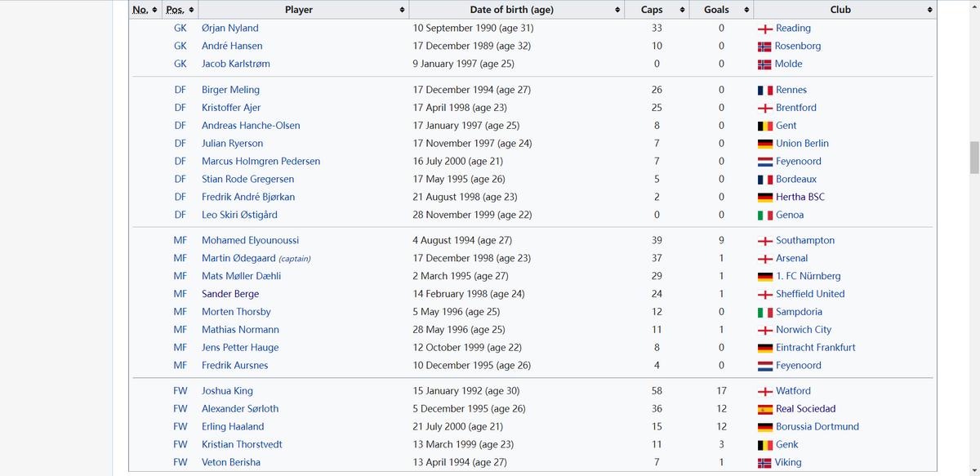Click the Germany flag icon beside Union Berlin
Image resolution: width=980 pixels, height=476 pixels.
pyautogui.click(x=765, y=144)
